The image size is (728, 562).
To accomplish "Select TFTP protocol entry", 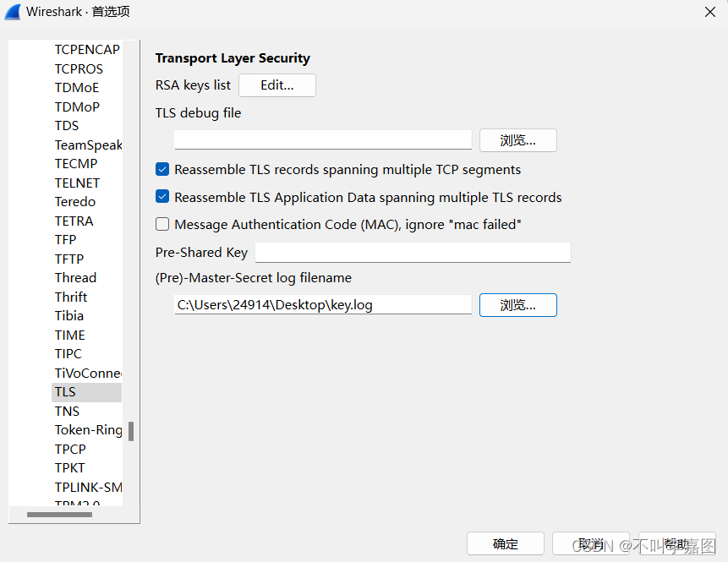I will pos(69,259).
